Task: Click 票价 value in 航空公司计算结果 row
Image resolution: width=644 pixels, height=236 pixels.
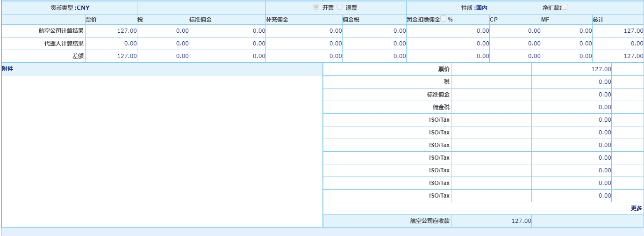Action: point(127,31)
